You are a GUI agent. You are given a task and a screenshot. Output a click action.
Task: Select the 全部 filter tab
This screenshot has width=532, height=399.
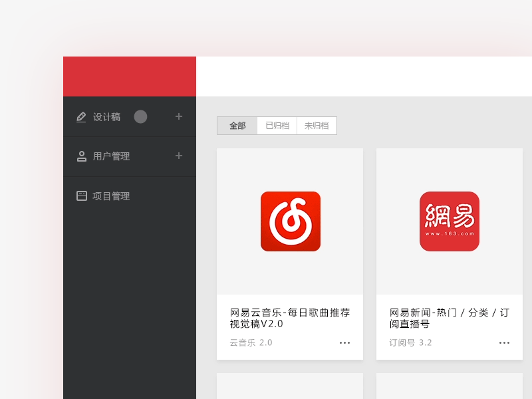tap(237, 126)
